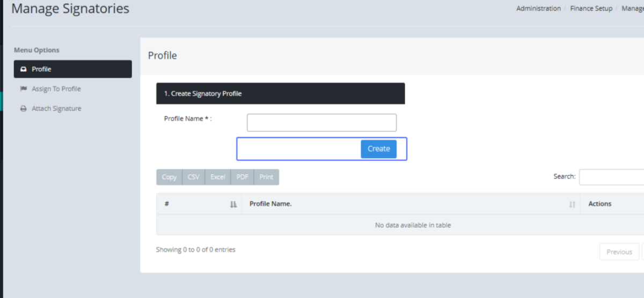This screenshot has height=298, width=644.
Task: Click the printer icon for Attach Signature
Action: point(24,109)
